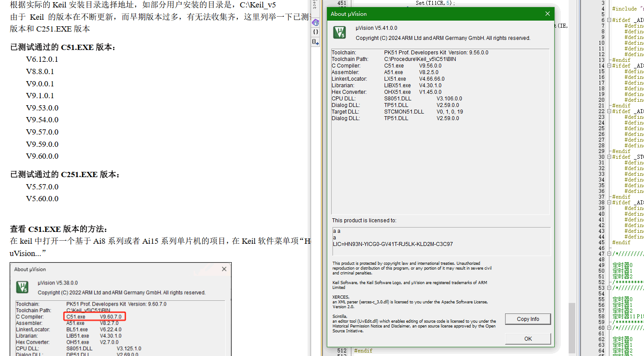Click the 'V8.8.0.1' version in document
Image resolution: width=644 pixels, height=356 pixels.
40,71
